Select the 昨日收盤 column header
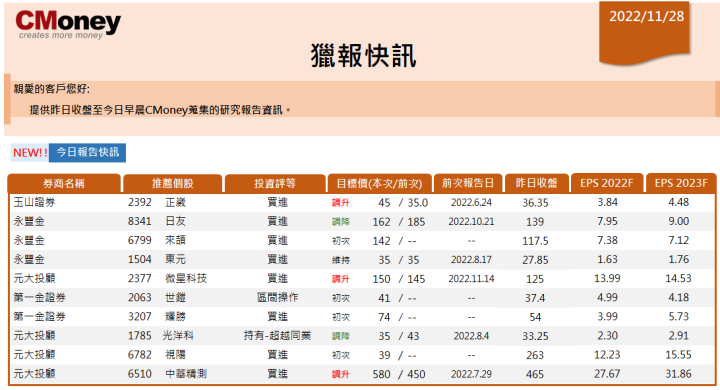Screen dimensions: 720x390 coord(536,183)
